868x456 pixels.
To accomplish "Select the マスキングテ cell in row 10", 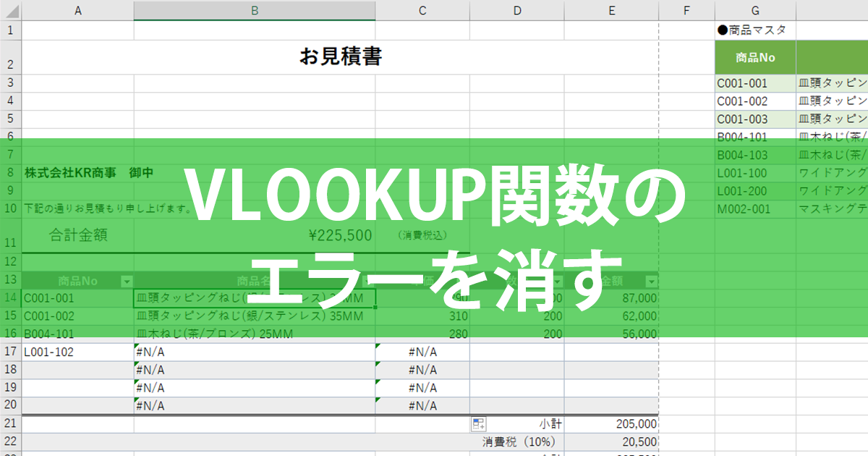I will [x=833, y=209].
